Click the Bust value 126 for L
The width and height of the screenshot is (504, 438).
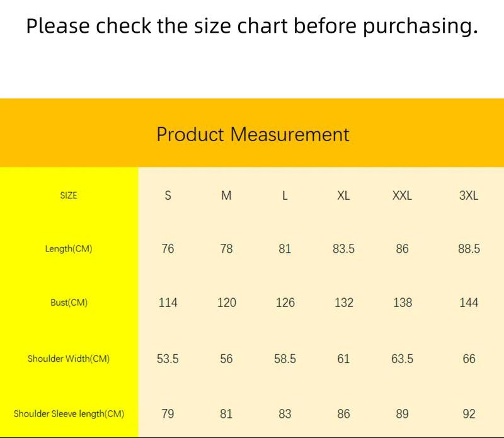[x=285, y=303]
